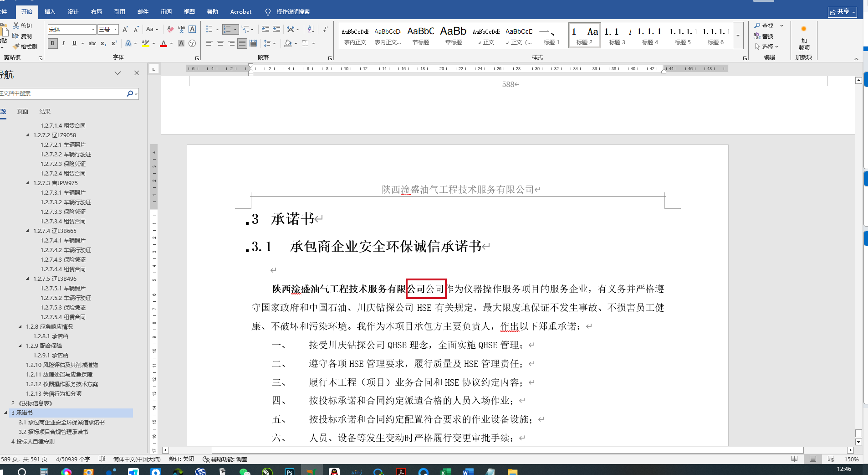Click the Cut (剪切) scissors icon
Image resolution: width=868 pixels, height=475 pixels.
(x=22, y=26)
